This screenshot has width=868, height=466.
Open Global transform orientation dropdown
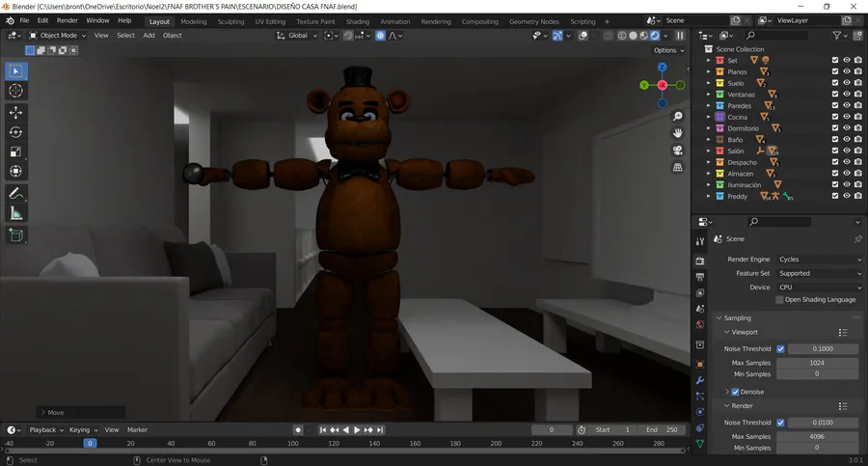pyautogui.click(x=297, y=36)
